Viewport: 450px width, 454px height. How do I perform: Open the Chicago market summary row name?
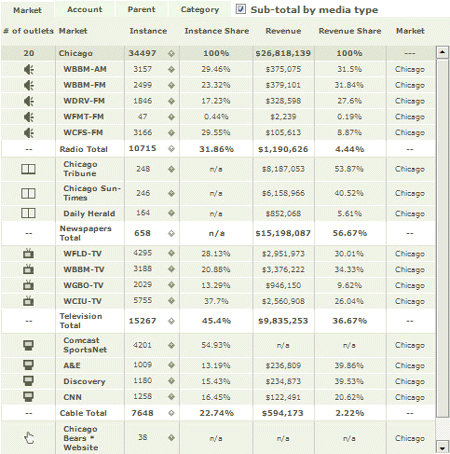tap(76, 53)
